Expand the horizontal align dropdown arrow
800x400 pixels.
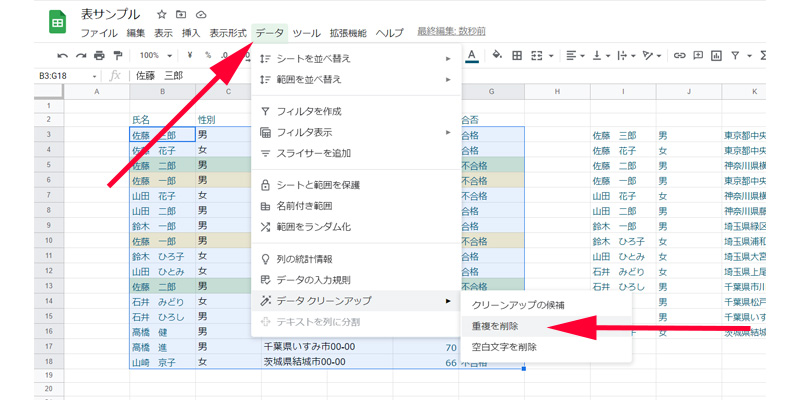584,56
